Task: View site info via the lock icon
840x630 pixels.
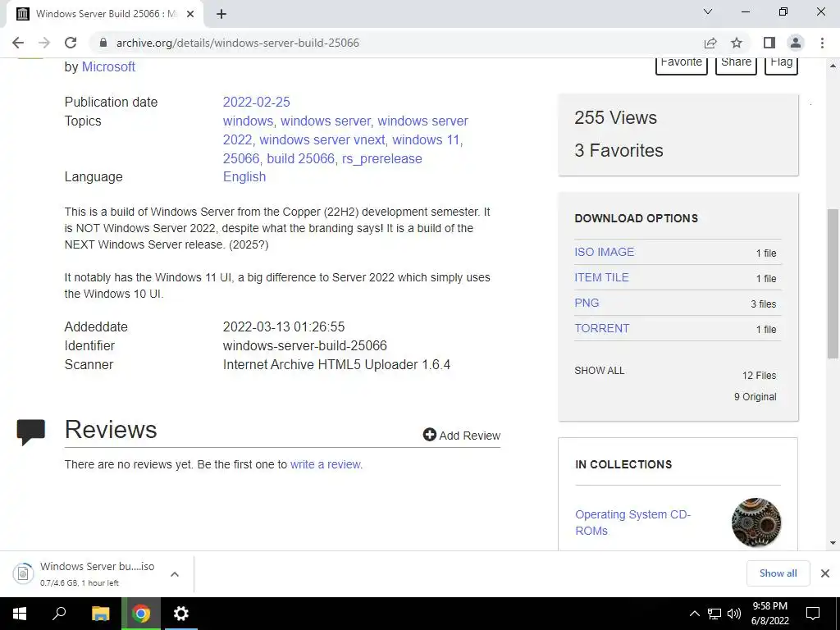Action: [103, 43]
